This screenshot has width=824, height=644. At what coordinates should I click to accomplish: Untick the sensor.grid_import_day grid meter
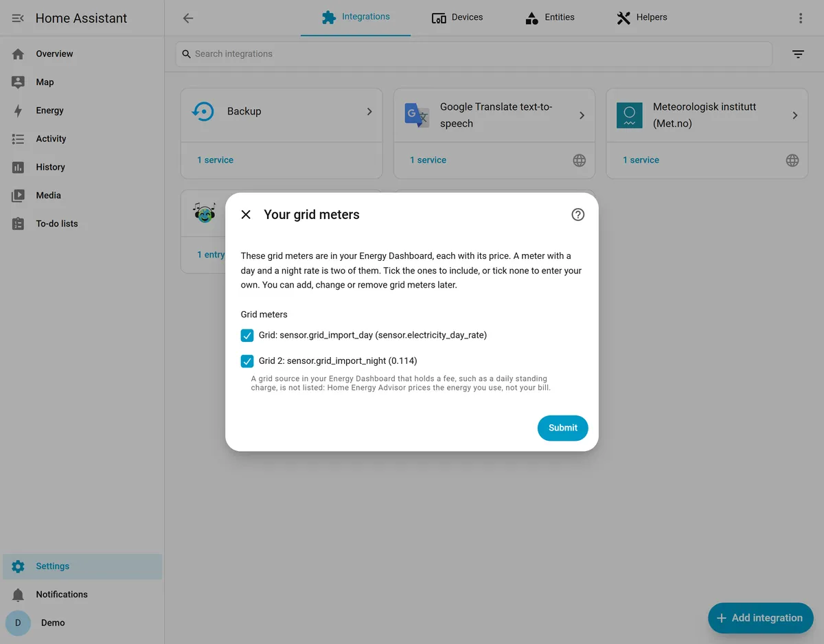247,336
